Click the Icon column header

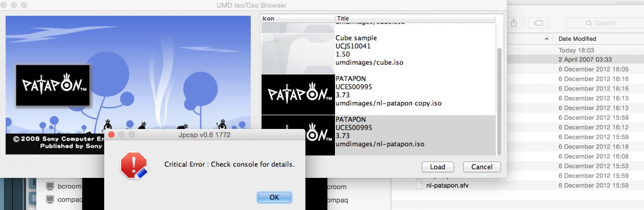(x=298, y=18)
